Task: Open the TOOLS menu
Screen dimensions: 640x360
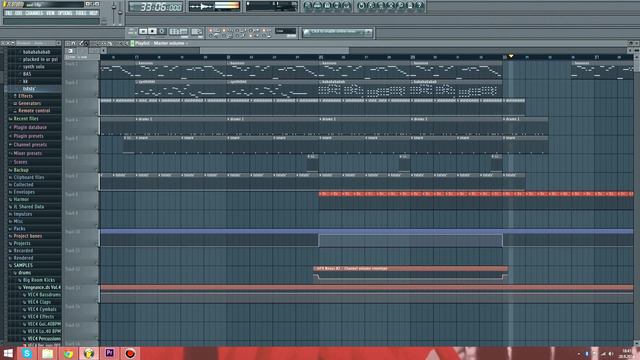Action: [x=81, y=13]
